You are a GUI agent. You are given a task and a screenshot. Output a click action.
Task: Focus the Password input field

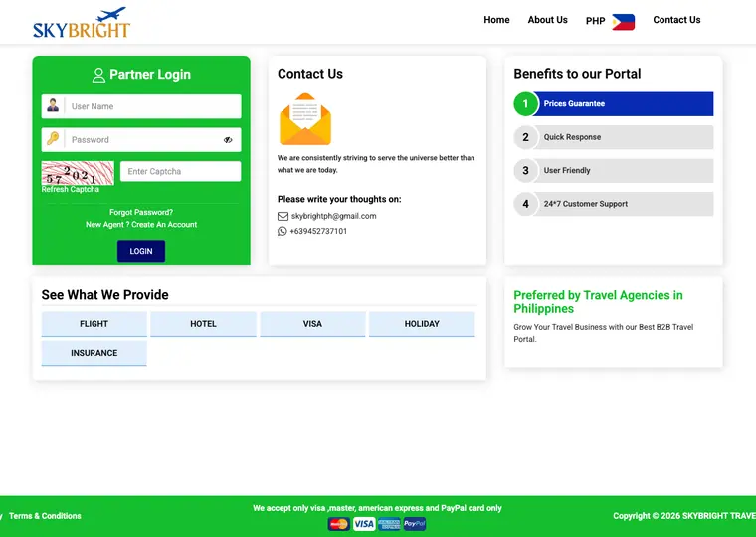[x=142, y=140]
